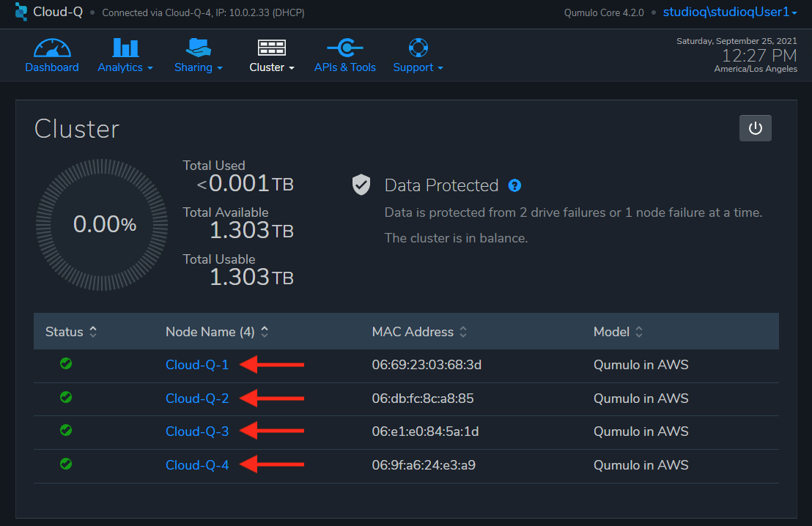Click the Total Used <0.001 TB value

[245, 183]
